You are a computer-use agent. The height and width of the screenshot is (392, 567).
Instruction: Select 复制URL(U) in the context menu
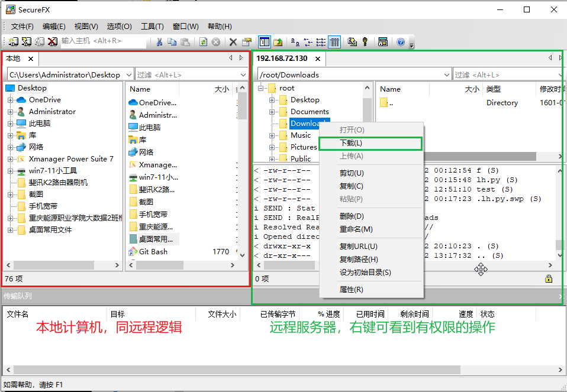click(x=371, y=247)
